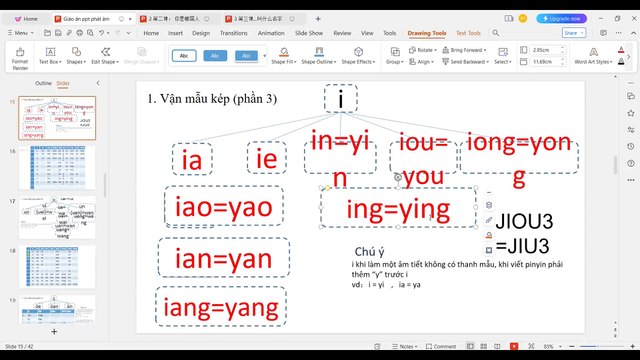This screenshot has height=360, width=640.
Task: Open the Shapes gallery
Action: point(76,56)
